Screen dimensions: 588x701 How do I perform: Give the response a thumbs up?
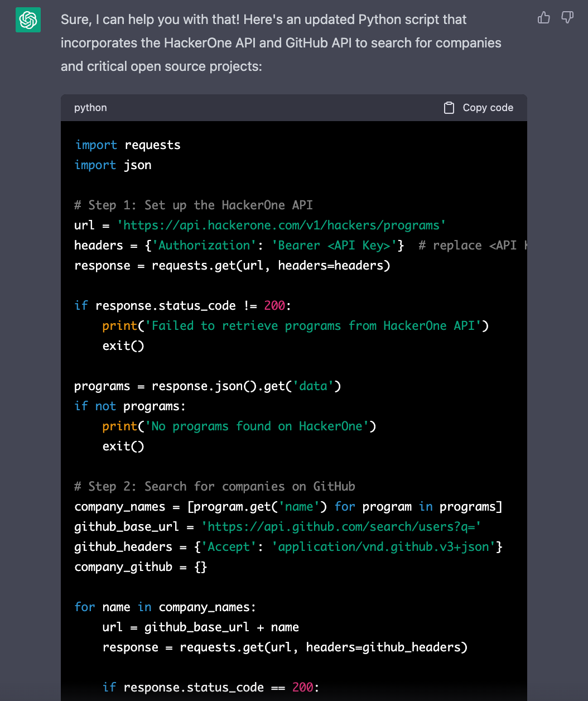click(x=544, y=18)
